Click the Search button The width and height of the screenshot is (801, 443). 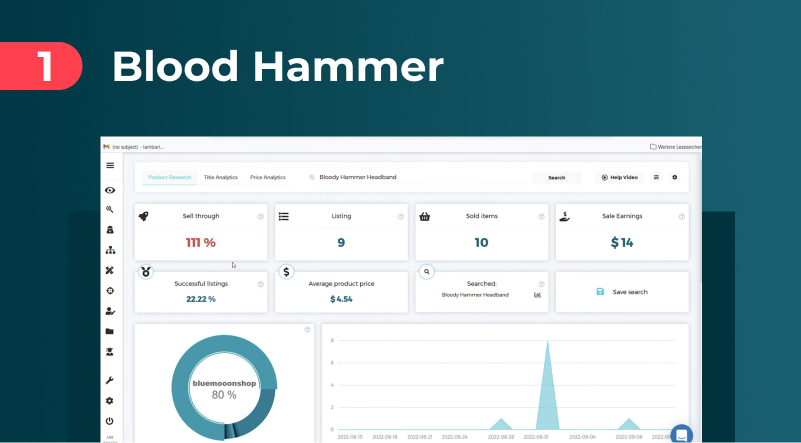(557, 178)
